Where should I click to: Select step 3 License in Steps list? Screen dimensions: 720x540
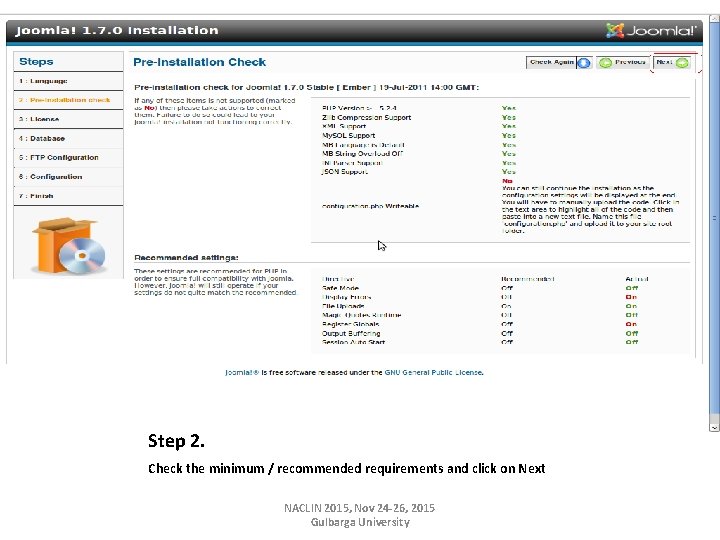click(68, 119)
